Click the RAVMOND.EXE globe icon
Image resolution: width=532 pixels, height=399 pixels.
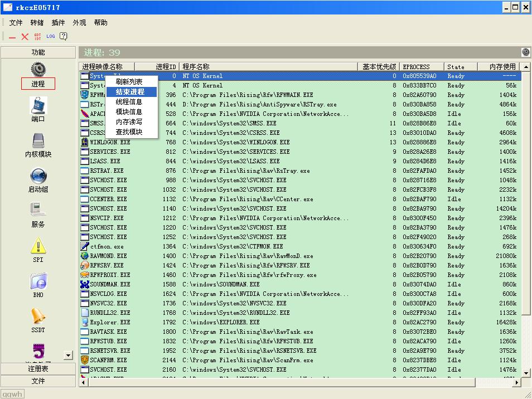84,256
